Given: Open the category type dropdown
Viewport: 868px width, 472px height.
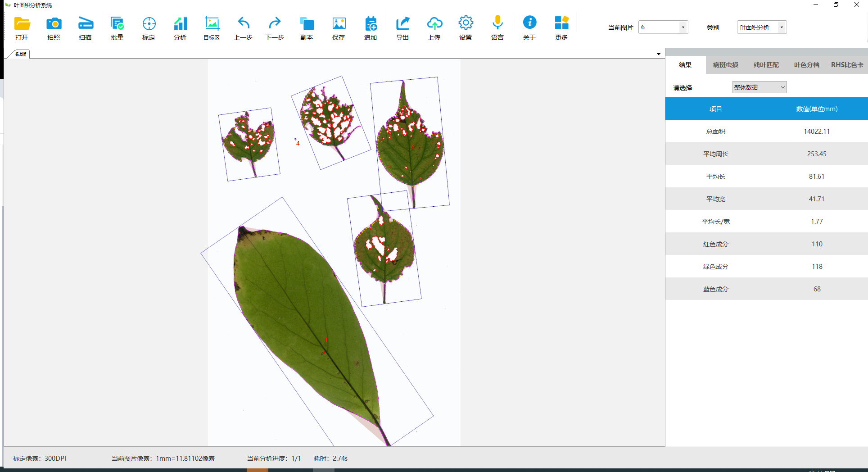Looking at the screenshot, I should coord(782,27).
